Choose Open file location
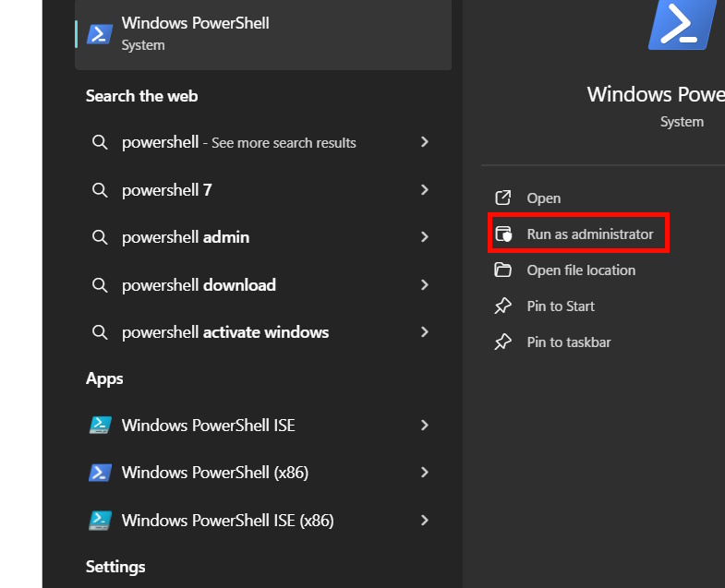This screenshot has height=588, width=725. pyautogui.click(x=581, y=270)
